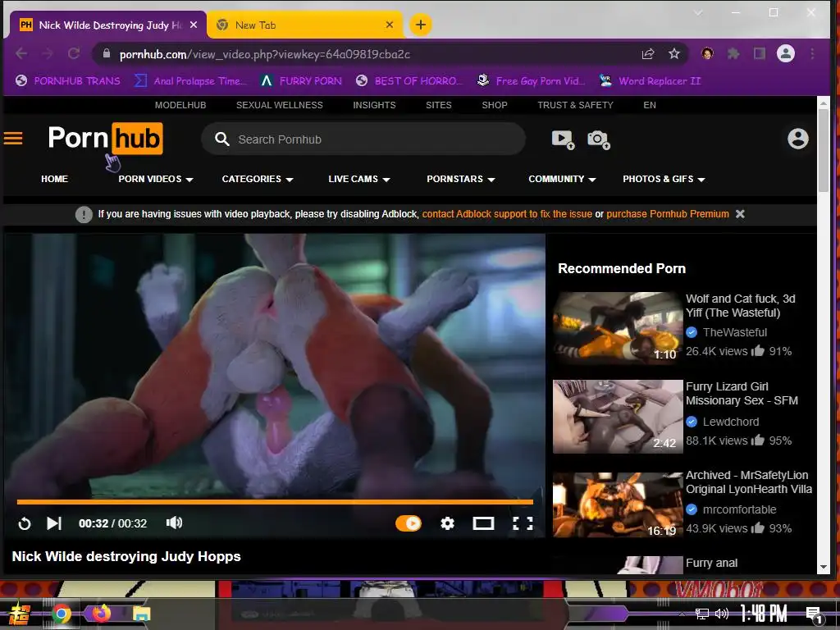Switch to the New Tab tab
This screenshot has width=840, height=630.
coord(305,25)
